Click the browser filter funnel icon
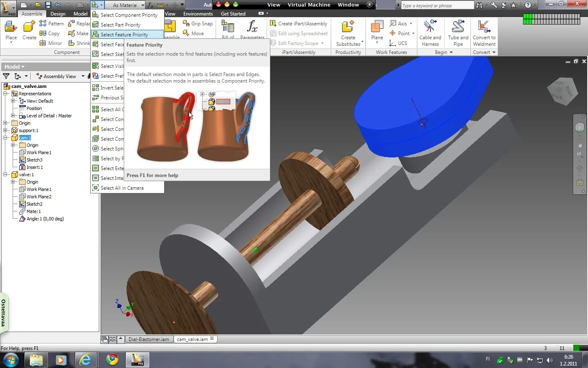Viewport: 588px width, 368px height. point(6,76)
